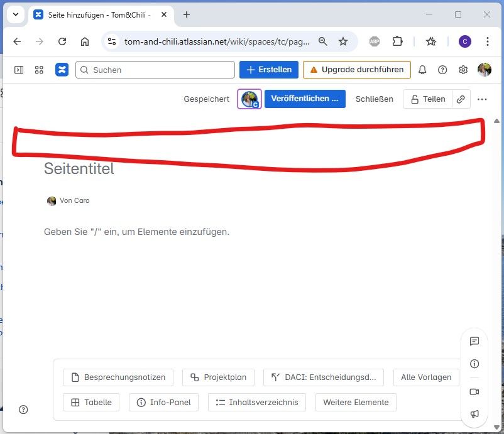Close the Seite hinzufügen tab
Viewport: 504px width, 434px height.
[x=164, y=15]
